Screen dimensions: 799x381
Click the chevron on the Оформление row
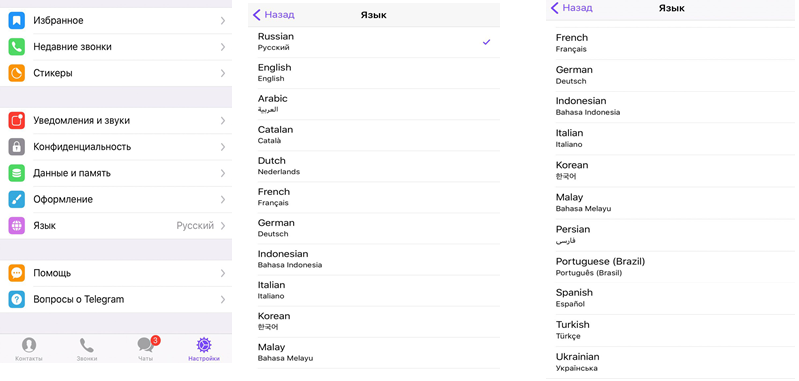[223, 199]
